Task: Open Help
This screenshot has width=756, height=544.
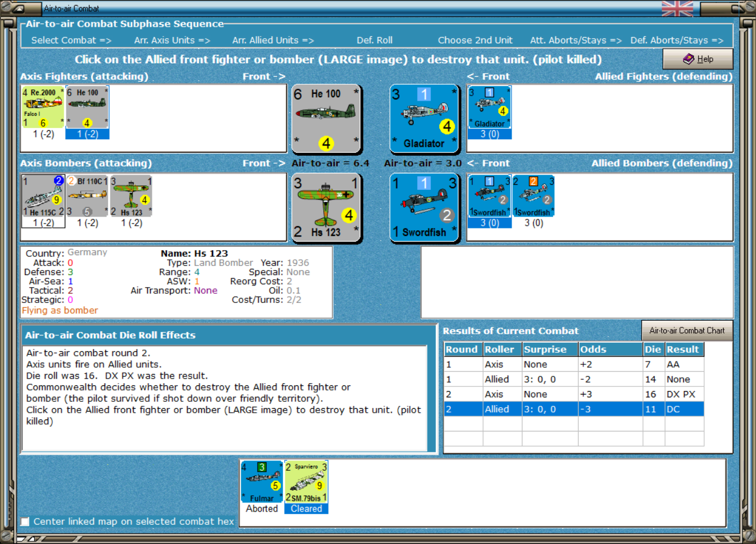Action: click(x=697, y=59)
